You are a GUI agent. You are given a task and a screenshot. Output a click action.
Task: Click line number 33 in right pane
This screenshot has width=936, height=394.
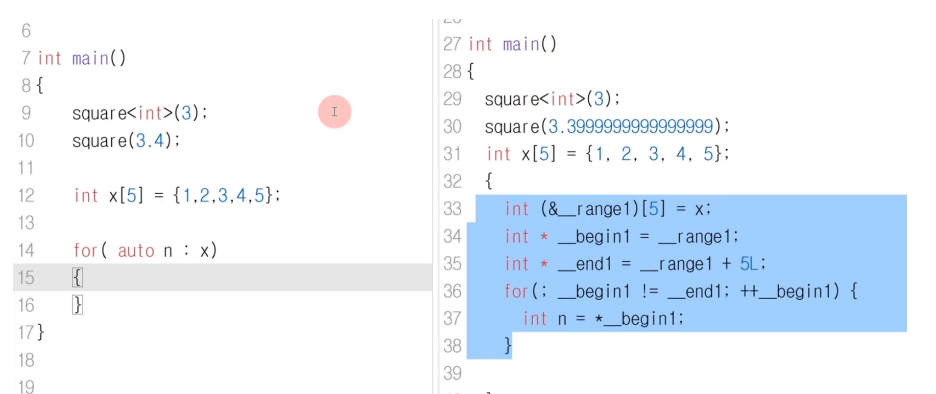[x=452, y=208]
